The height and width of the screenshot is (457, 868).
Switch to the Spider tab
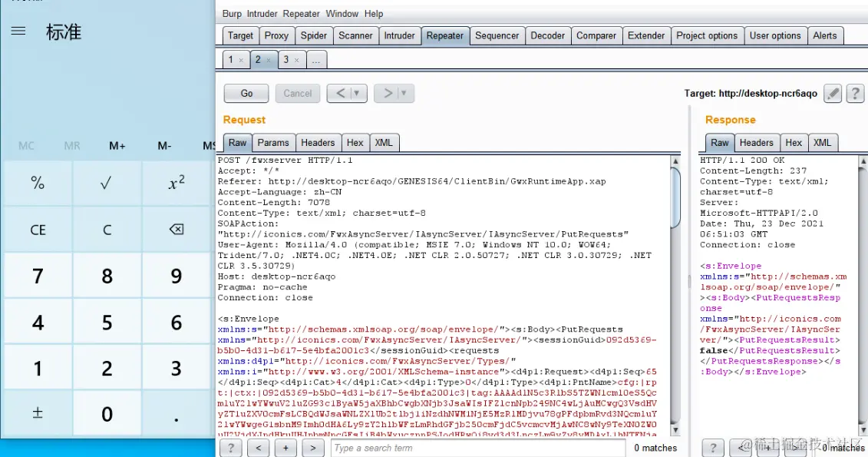click(x=314, y=35)
